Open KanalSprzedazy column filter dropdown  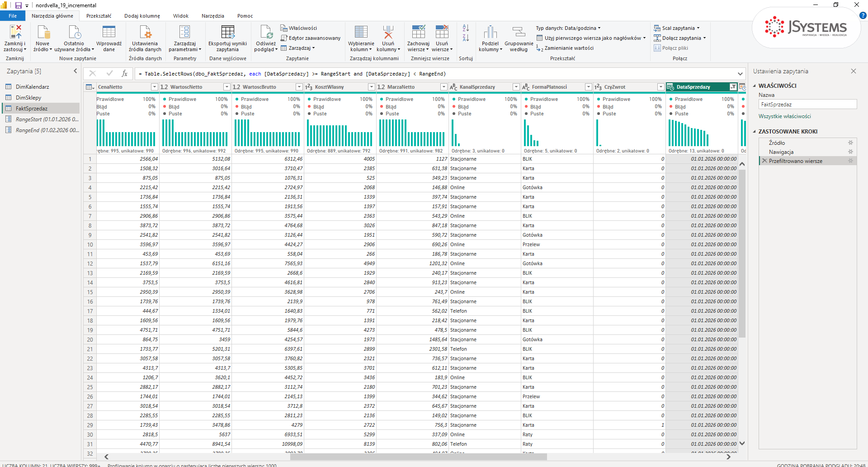click(516, 87)
